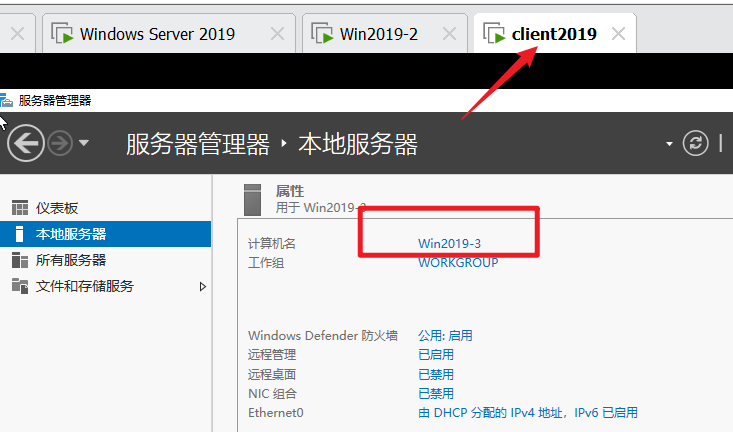733x432 pixels.
Task: Go back in Server Manager
Action: coord(26,143)
